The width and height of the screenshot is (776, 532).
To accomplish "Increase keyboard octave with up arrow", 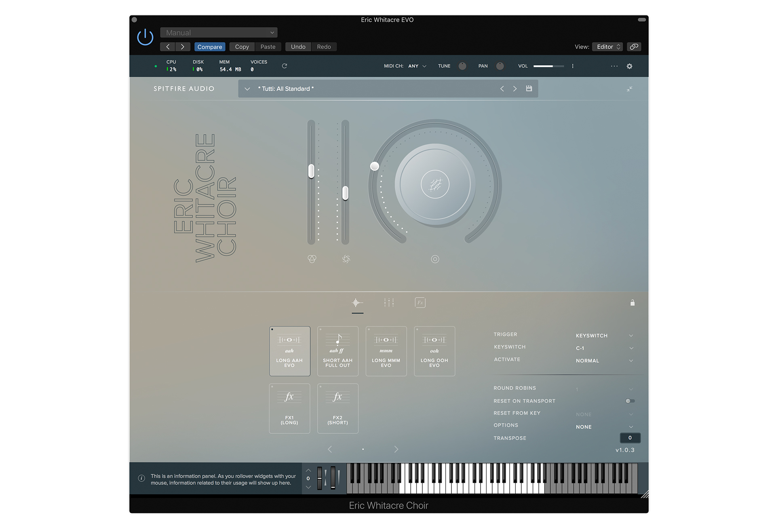I will tap(308, 471).
